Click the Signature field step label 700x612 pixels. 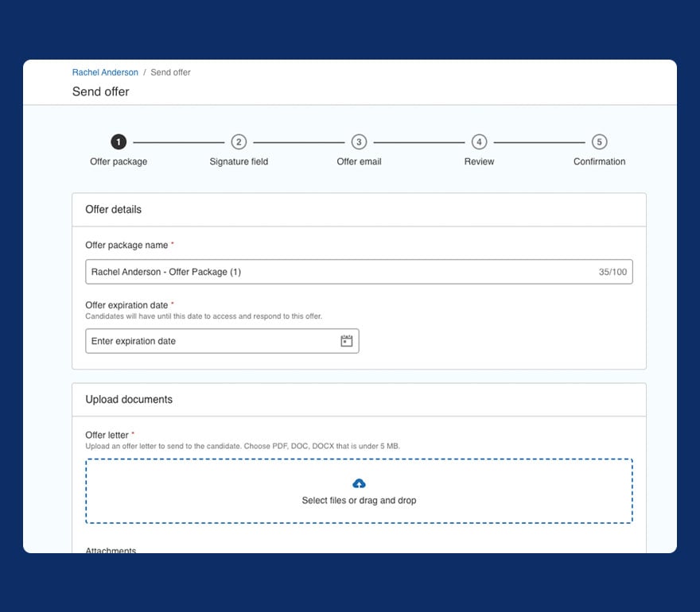click(x=238, y=161)
